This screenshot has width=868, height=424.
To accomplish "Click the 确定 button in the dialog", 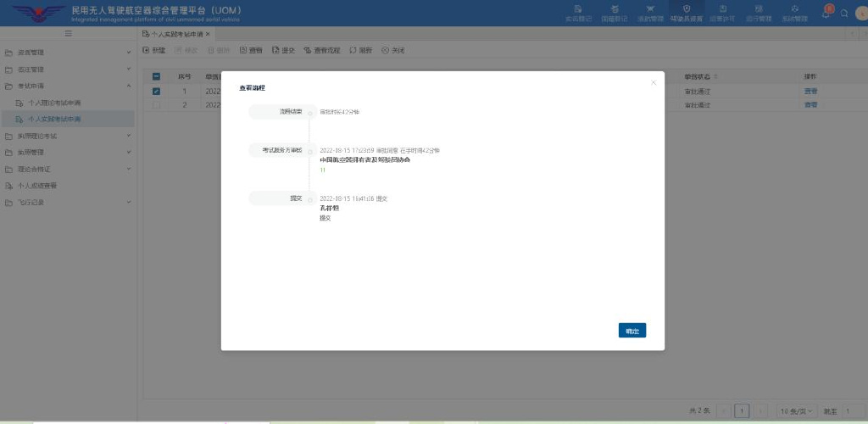I will click(x=632, y=331).
